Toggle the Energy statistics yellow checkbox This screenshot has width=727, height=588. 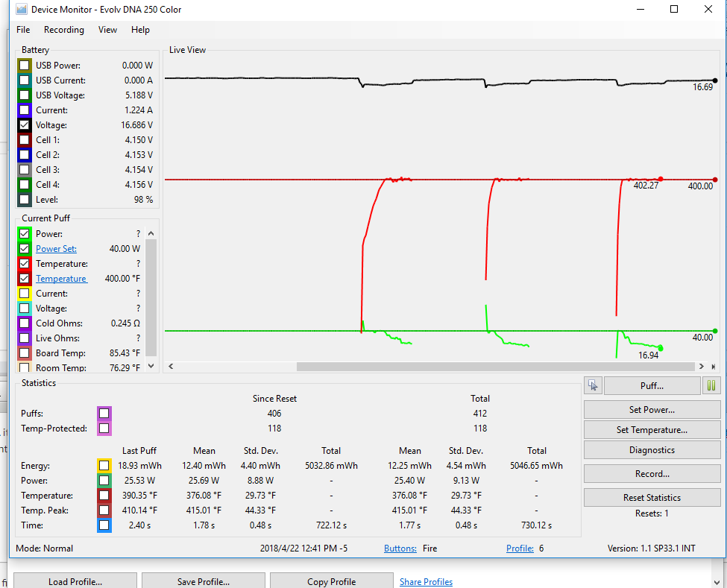(104, 466)
